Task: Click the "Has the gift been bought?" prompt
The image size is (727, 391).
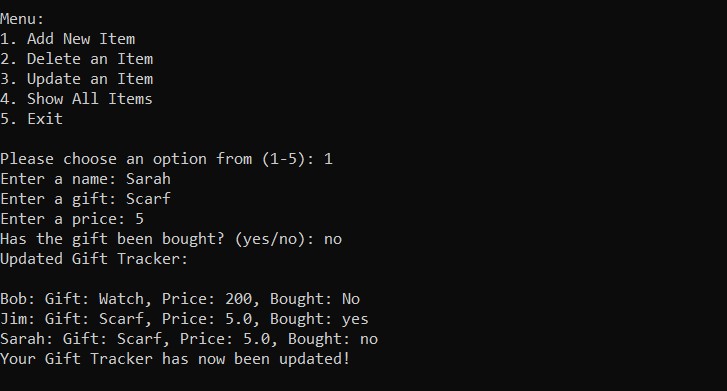Action: 112,239
